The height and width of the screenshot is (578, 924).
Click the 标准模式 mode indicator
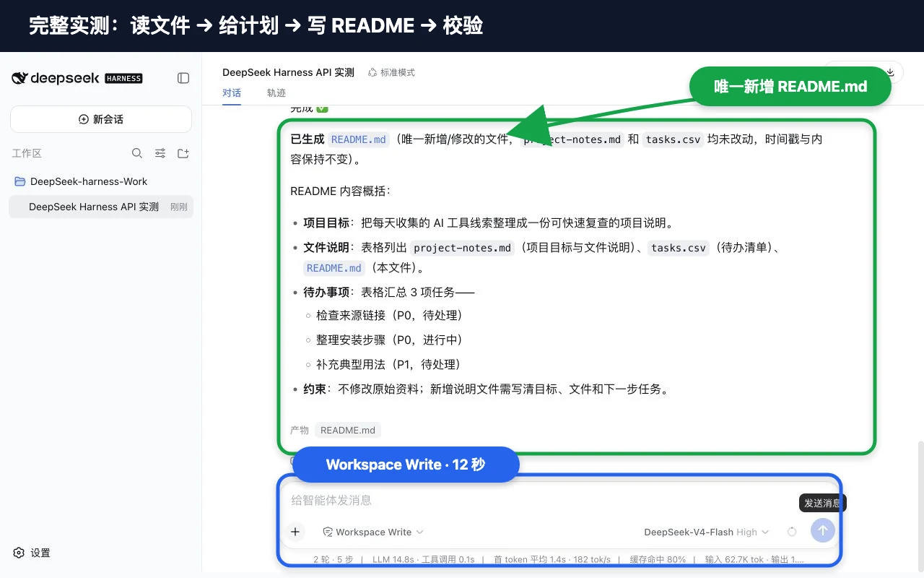click(x=391, y=72)
